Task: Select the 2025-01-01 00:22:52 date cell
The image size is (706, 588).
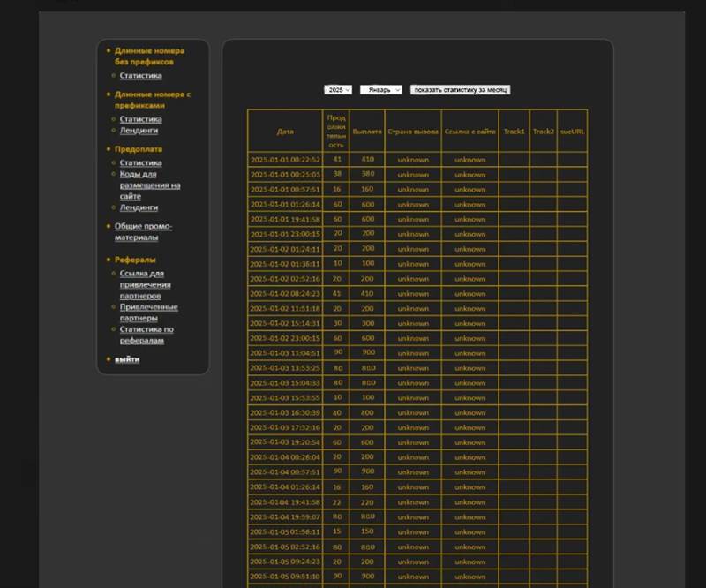Action: click(x=285, y=160)
